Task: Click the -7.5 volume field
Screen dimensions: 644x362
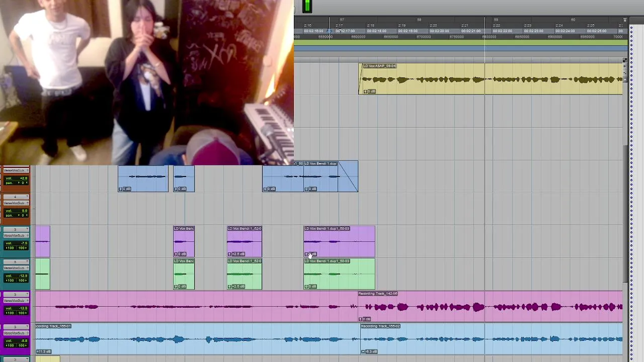Action: tap(16, 243)
